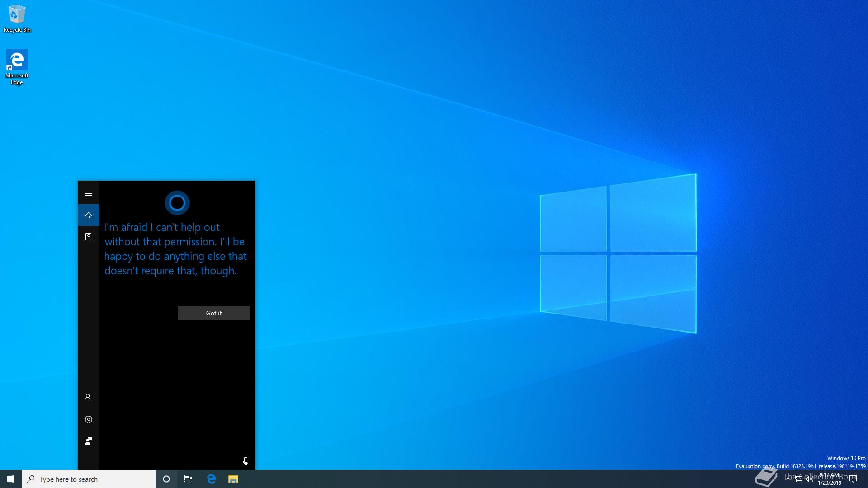Select the Cortana Home icon
The image size is (868, 488).
click(89, 215)
